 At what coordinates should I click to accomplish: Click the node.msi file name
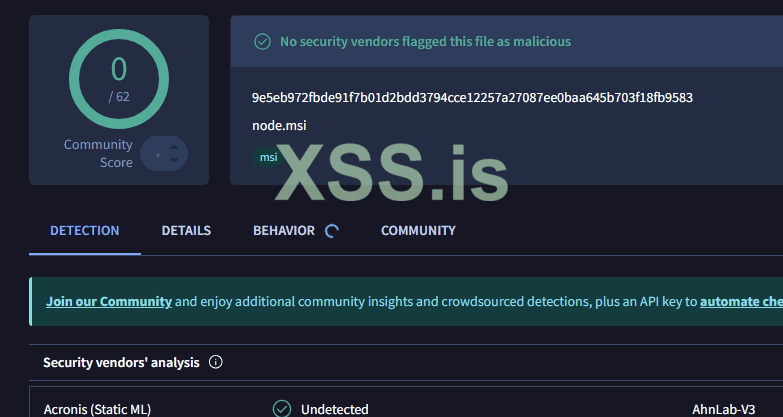pos(279,125)
